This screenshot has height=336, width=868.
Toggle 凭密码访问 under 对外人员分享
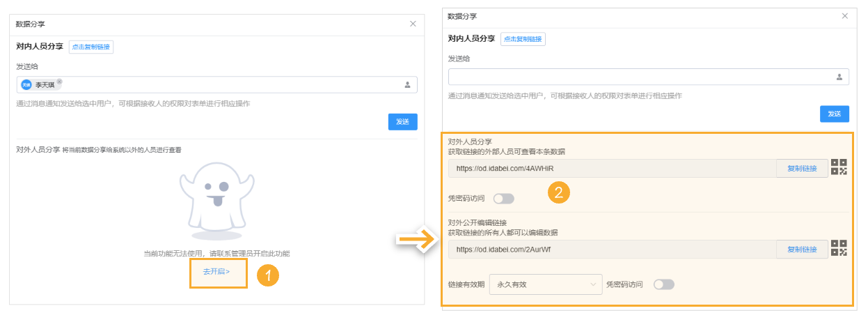(x=503, y=199)
